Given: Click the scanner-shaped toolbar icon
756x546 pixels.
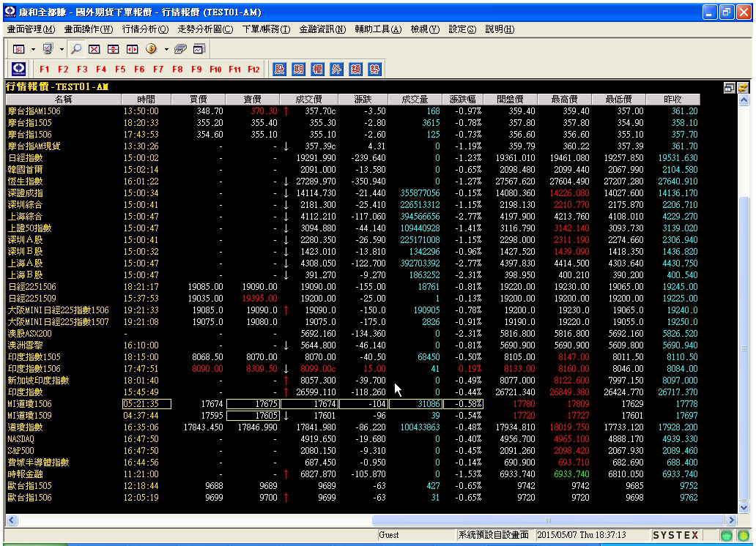Looking at the screenshot, I should pos(180,49).
